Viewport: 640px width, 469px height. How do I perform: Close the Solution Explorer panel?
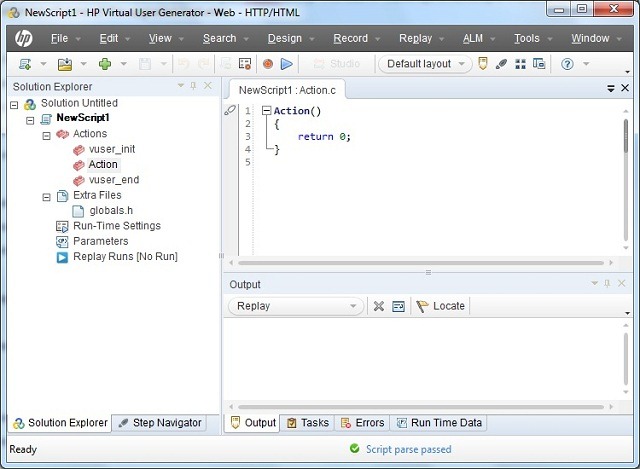(208, 85)
